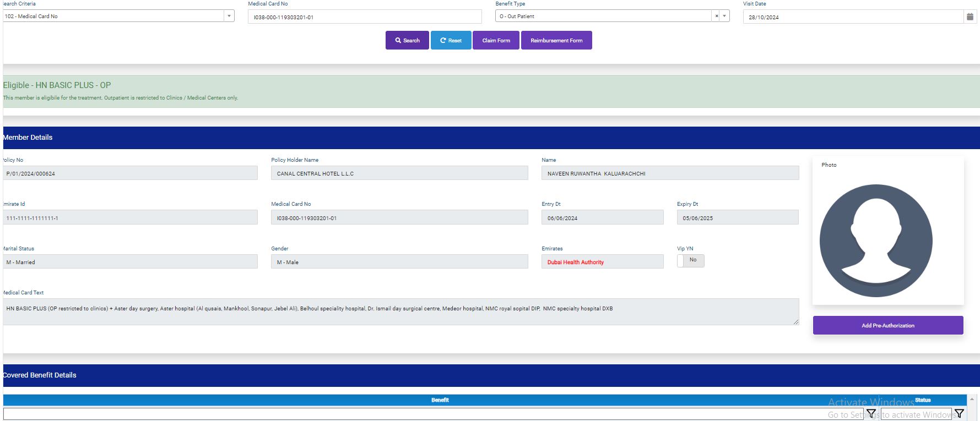Sort by the Status column header
This screenshot has width=980, height=421.
(923, 400)
